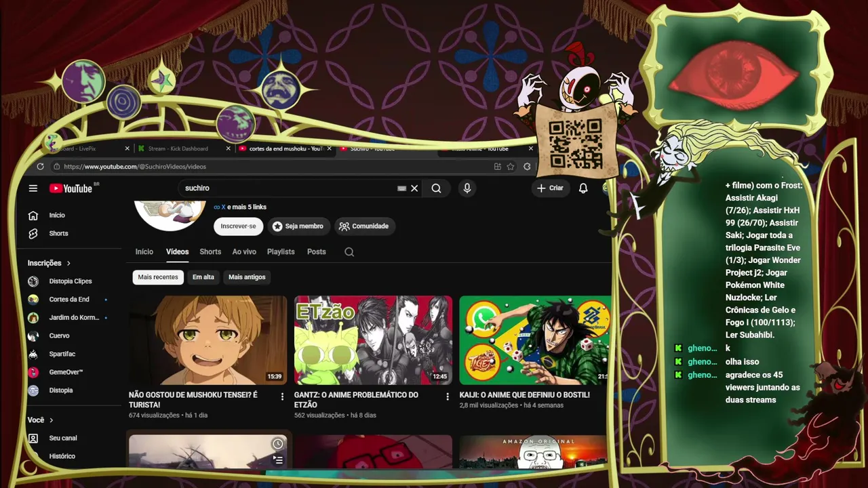
Task: Open Distopia subscription in sidebar
Action: click(60, 391)
